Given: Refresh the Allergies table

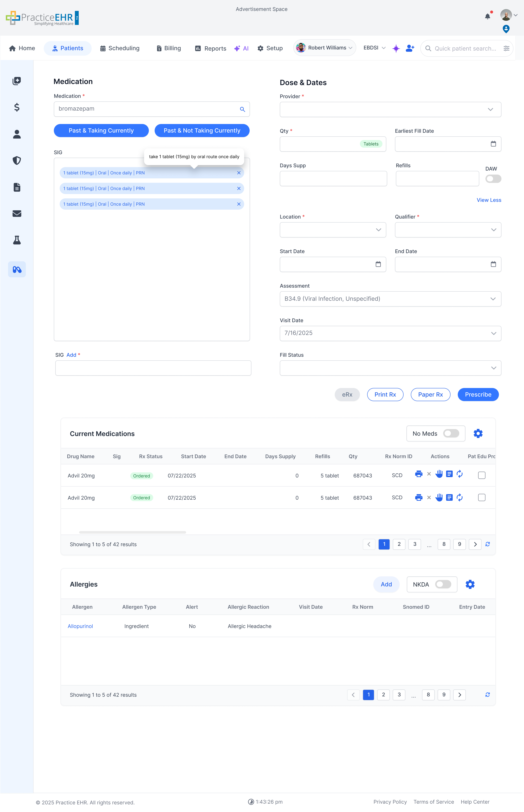Looking at the screenshot, I should coord(487,695).
